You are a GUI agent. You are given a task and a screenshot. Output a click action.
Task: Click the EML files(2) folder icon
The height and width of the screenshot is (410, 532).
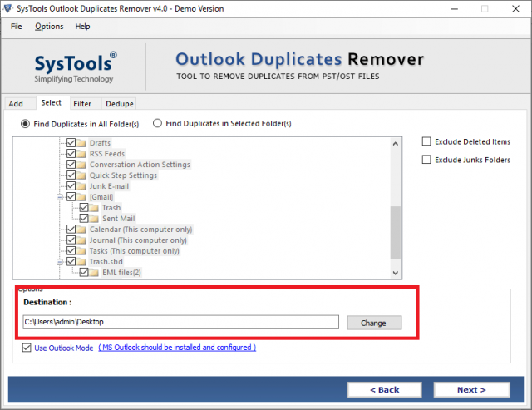tap(94, 273)
